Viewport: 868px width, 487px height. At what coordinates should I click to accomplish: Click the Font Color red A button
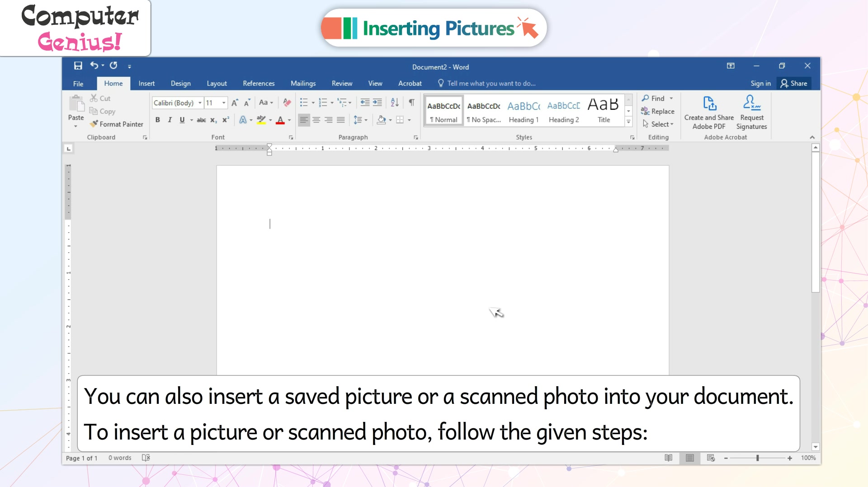tap(280, 120)
